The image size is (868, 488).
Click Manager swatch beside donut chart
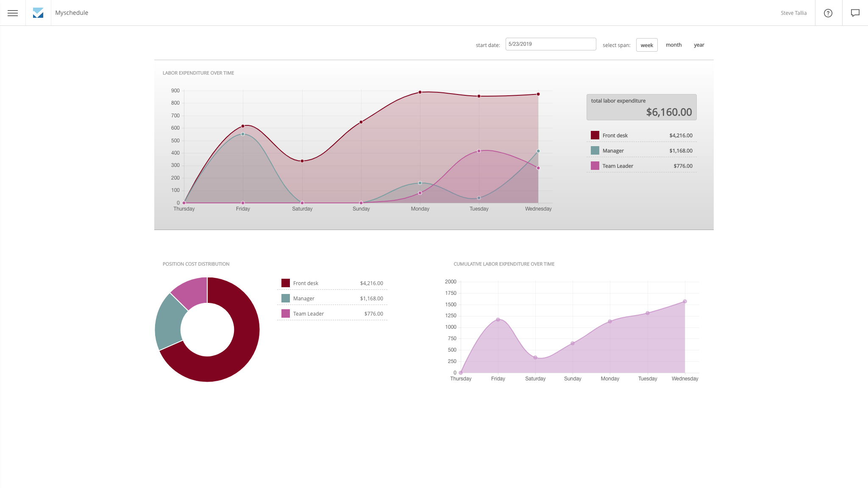coord(285,299)
